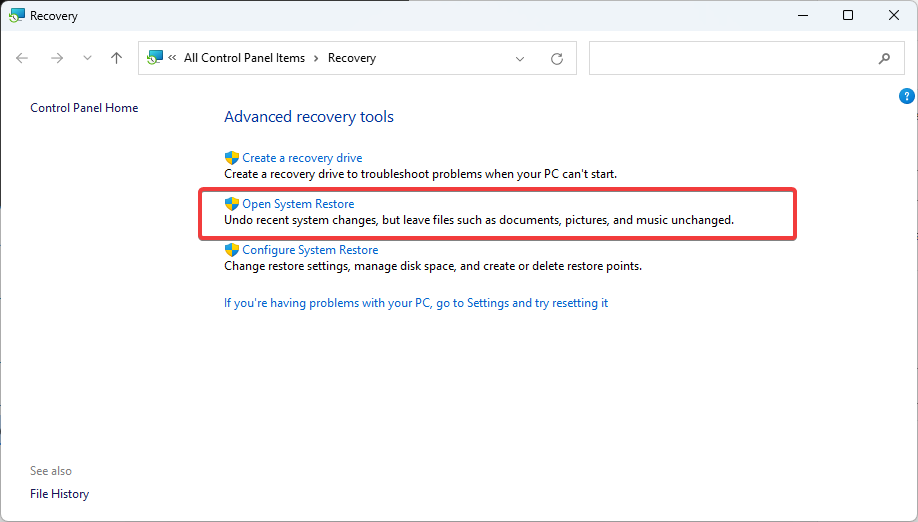The image size is (918, 522).
Task: Close the Recovery window
Action: tap(893, 15)
